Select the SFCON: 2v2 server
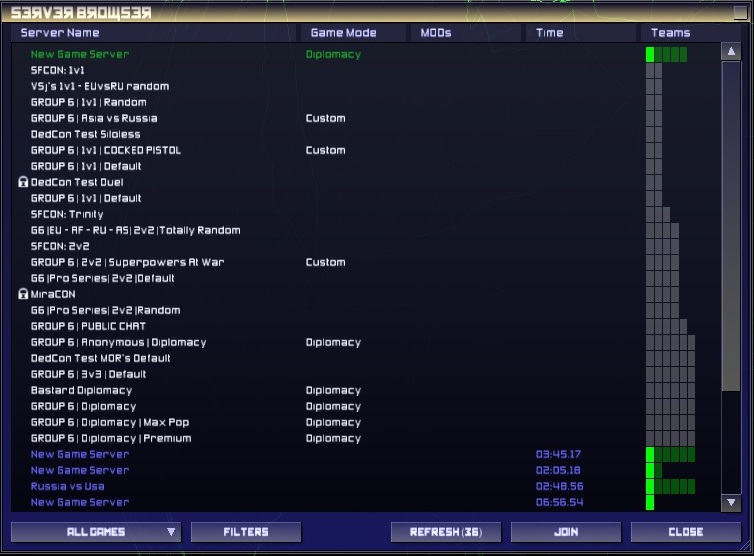 point(60,246)
